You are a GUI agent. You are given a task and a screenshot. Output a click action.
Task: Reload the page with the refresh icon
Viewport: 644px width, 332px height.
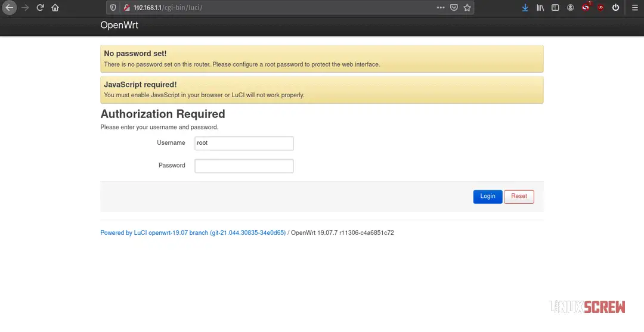pos(40,7)
